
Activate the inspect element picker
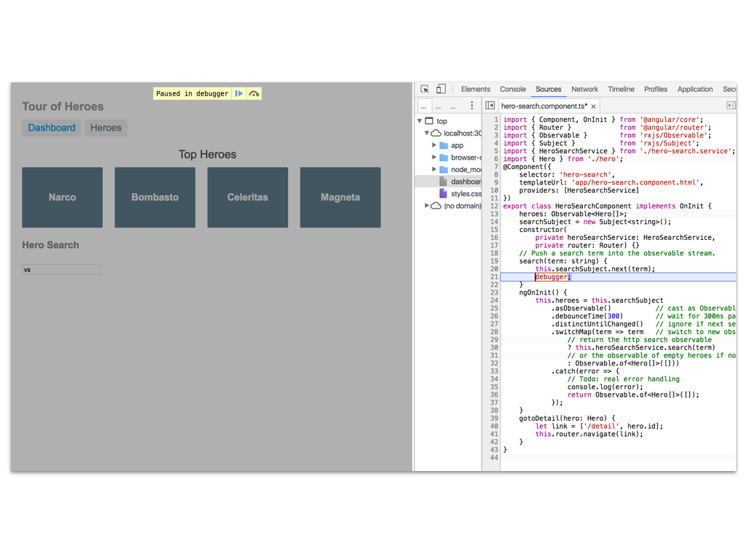point(425,89)
